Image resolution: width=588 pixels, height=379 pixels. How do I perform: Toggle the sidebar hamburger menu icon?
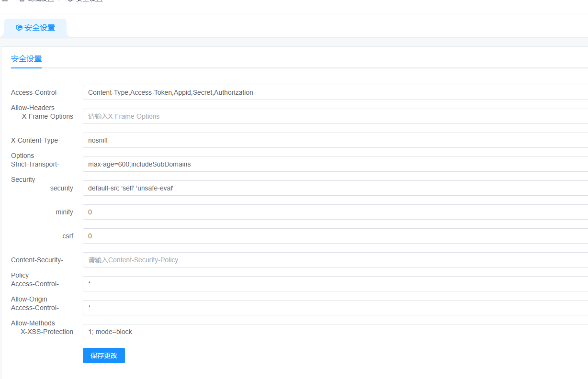[x=5, y=1]
